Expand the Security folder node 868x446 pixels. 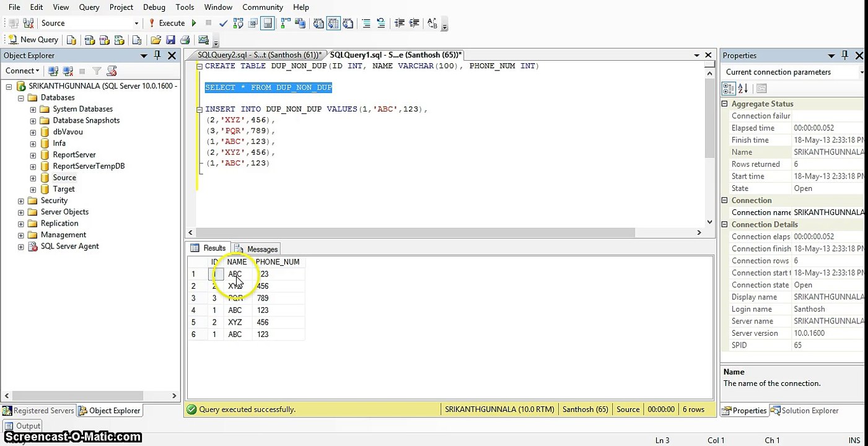21,201
